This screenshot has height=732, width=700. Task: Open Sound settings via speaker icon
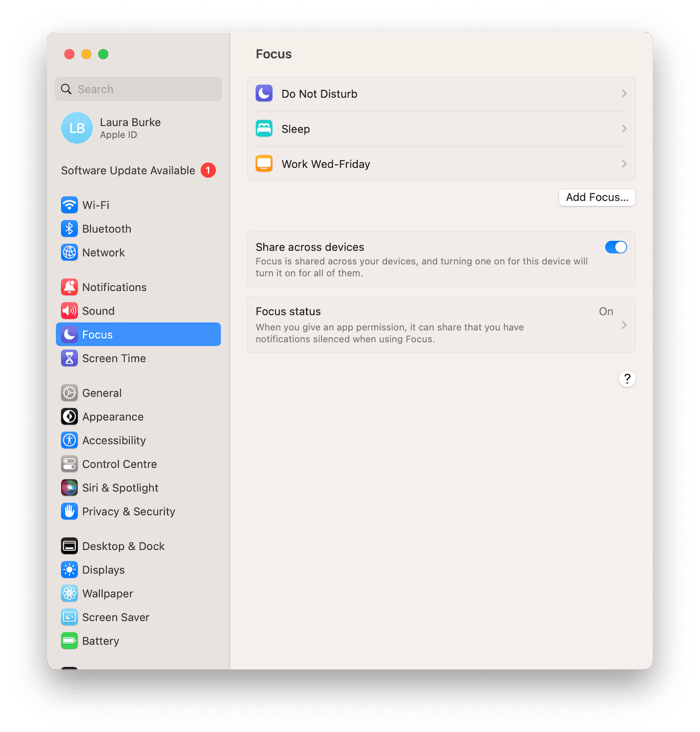point(69,311)
